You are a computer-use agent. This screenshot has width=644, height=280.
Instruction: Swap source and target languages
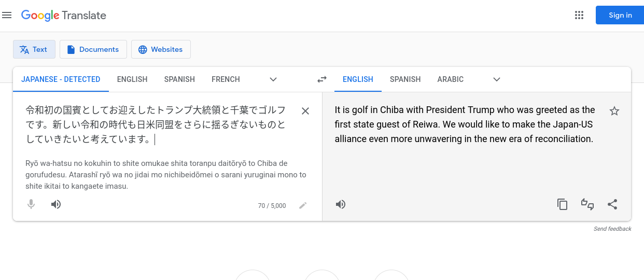[322, 79]
